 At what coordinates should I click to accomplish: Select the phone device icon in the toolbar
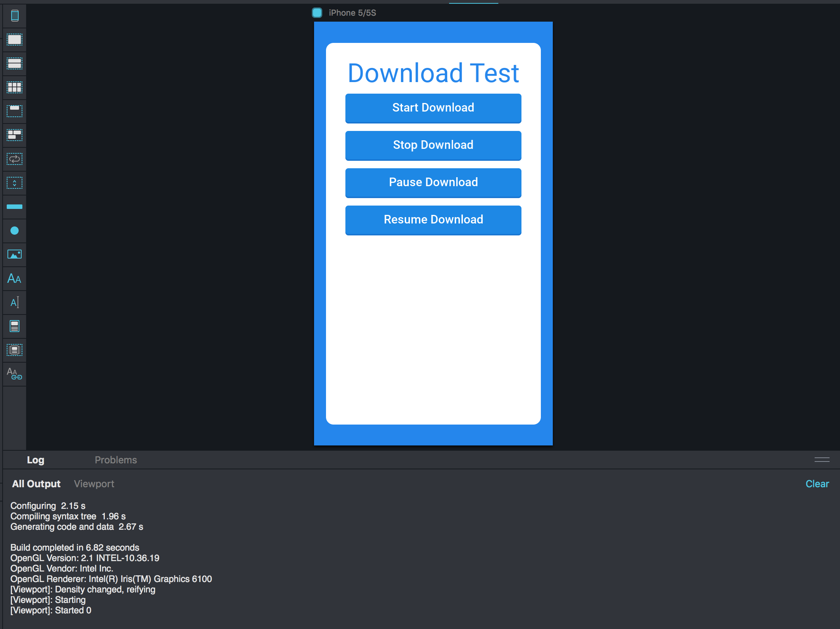click(x=15, y=16)
